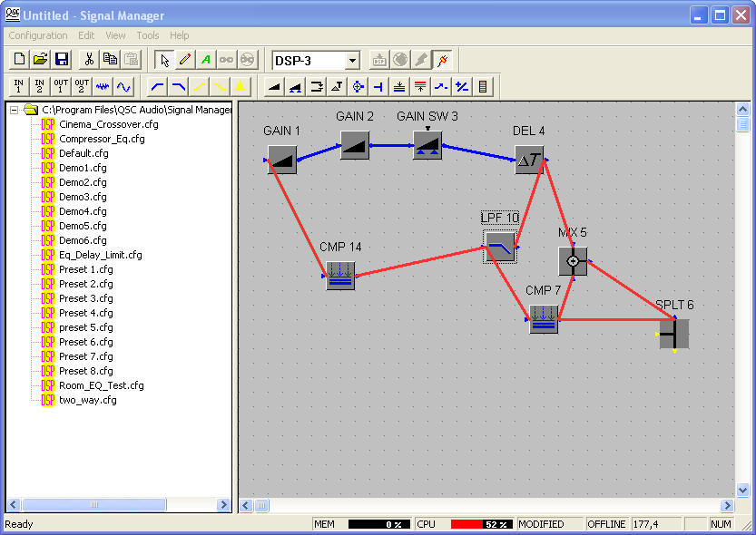Click the grey lightning bolt icon
756x535 pixels.
421,60
